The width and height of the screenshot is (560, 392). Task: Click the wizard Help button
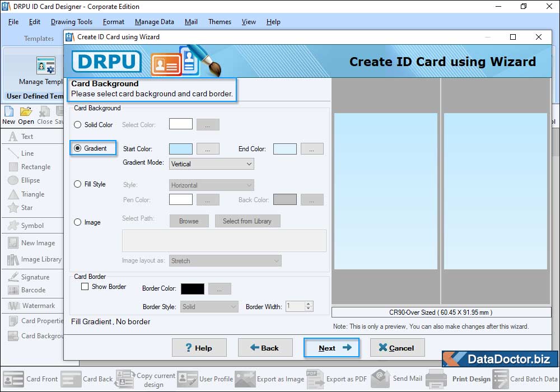pos(199,348)
